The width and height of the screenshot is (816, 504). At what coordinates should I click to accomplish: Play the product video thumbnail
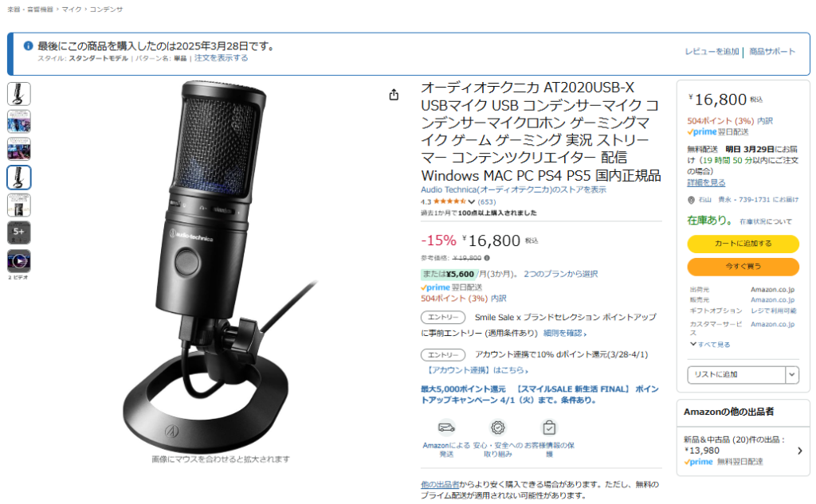pos(19,260)
